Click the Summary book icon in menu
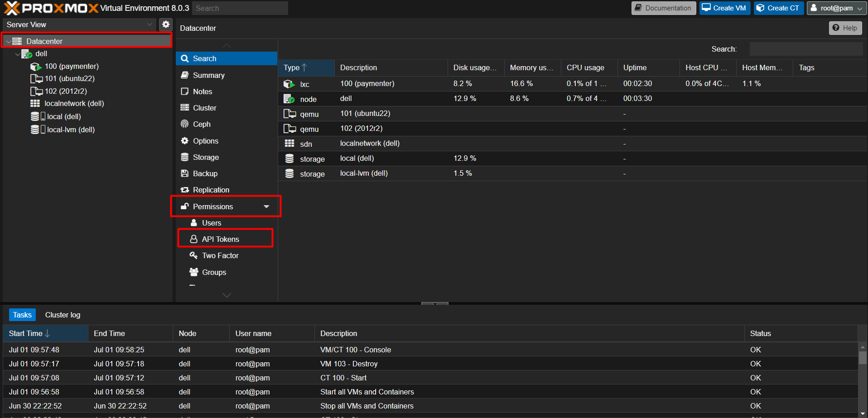 184,75
